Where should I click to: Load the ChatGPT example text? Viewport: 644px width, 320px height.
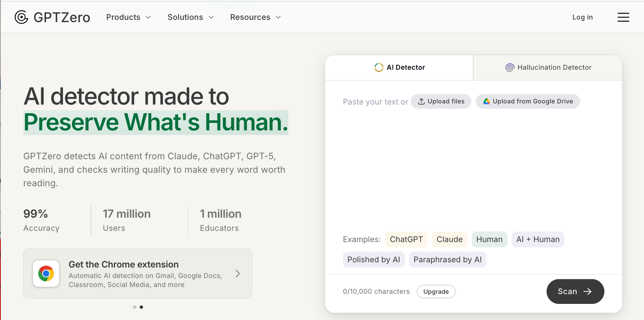(x=406, y=239)
